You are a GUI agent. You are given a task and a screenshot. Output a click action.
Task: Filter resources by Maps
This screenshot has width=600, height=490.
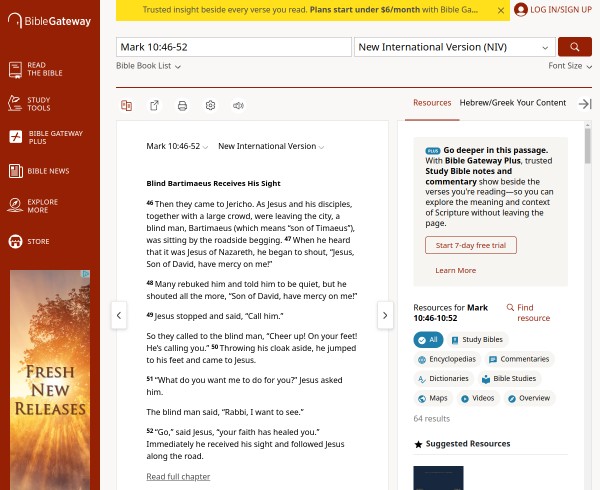[x=433, y=398]
